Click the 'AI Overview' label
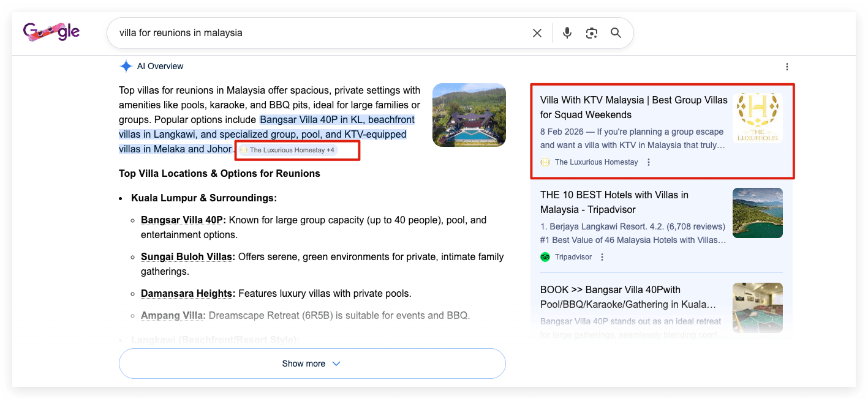Viewport: 868px width, 399px height. (160, 66)
